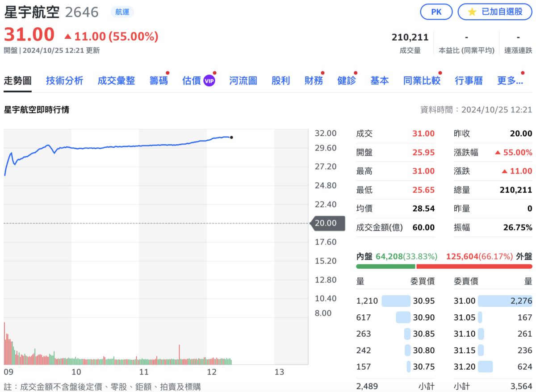The height and width of the screenshot is (392, 536).
Task: Click the ask price 31.20 row
Action: click(493, 367)
